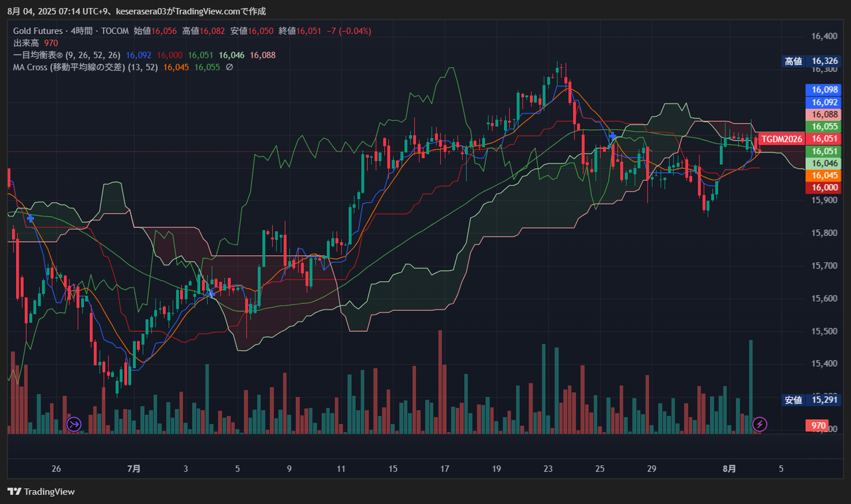Click the 15,500 price scale label
The image size is (851, 504).
[824, 332]
